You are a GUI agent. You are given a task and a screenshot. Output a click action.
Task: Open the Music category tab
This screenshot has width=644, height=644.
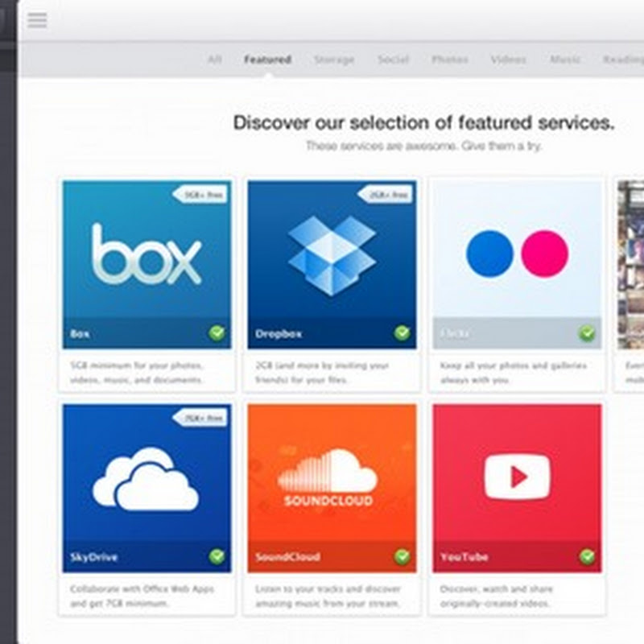coord(565,60)
